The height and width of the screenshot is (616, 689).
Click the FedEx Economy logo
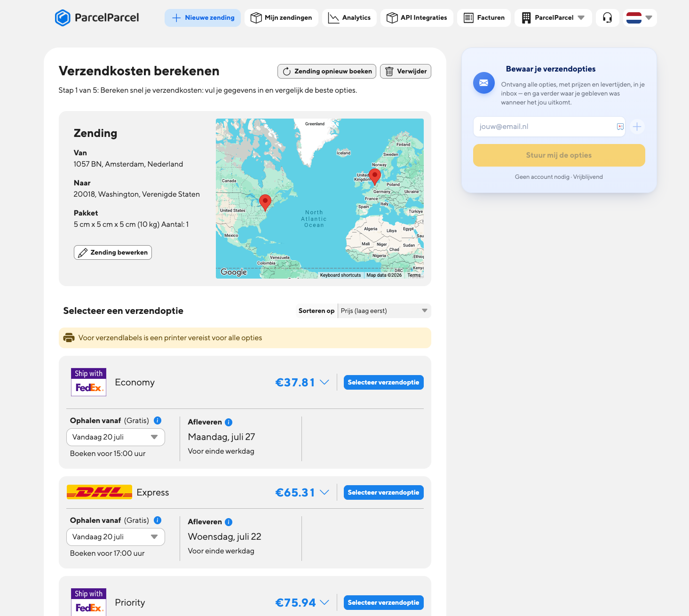(x=88, y=382)
